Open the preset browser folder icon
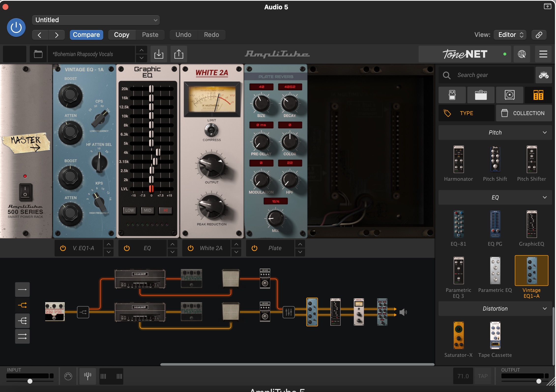This screenshot has width=556, height=392. [x=38, y=54]
